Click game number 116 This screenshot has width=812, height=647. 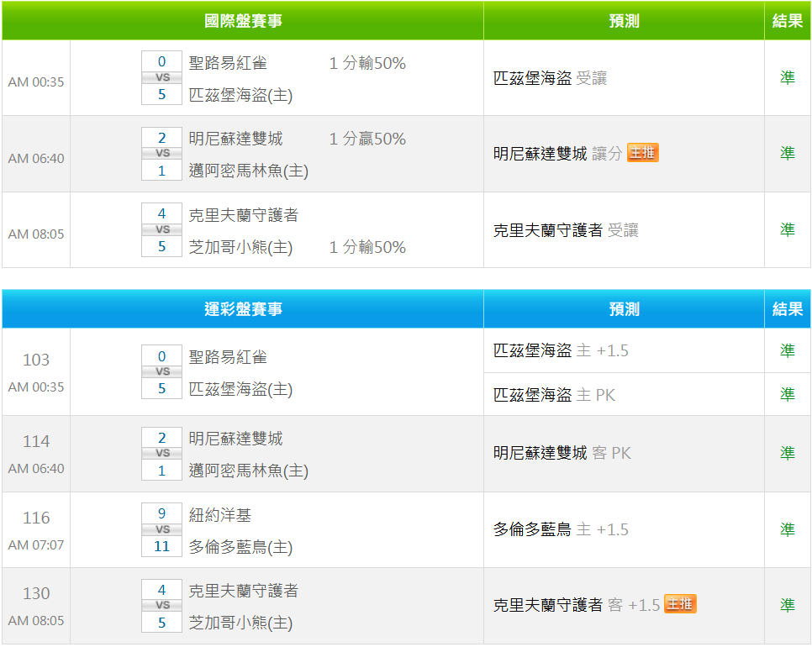coord(36,518)
